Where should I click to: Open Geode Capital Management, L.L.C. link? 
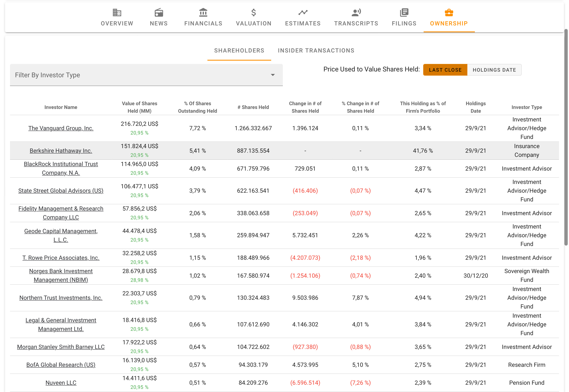(x=61, y=235)
